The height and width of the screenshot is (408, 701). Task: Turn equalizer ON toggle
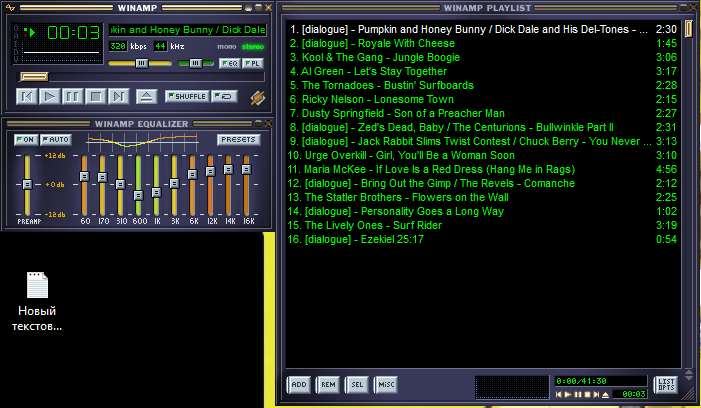(26, 140)
